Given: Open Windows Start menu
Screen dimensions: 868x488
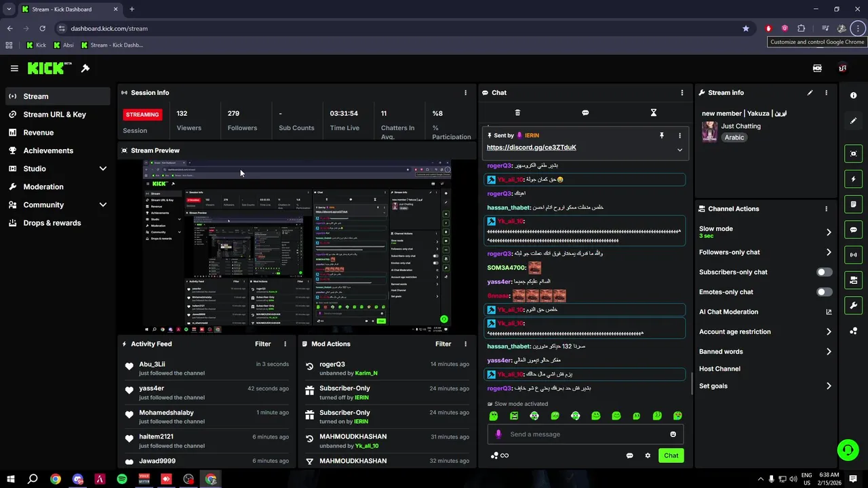Looking at the screenshot, I should click(11, 479).
